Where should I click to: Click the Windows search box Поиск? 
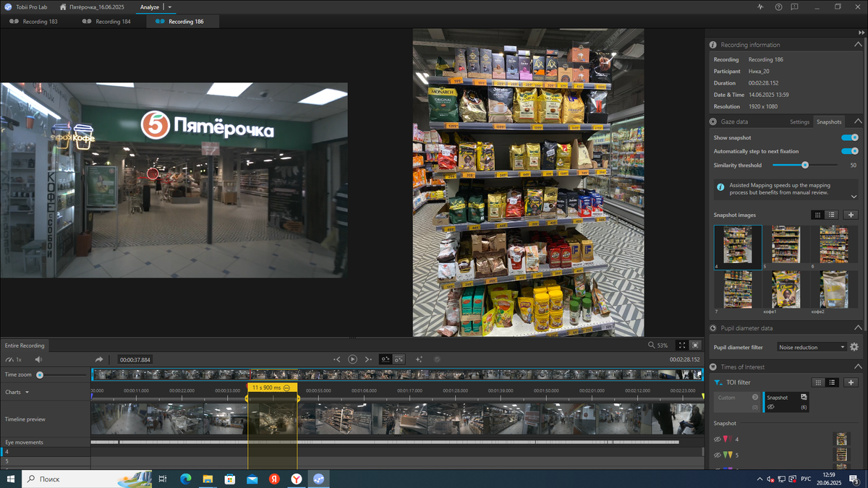88,479
